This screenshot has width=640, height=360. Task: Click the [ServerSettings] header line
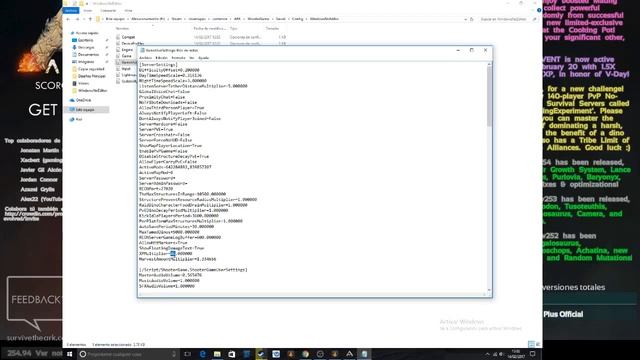coord(158,64)
